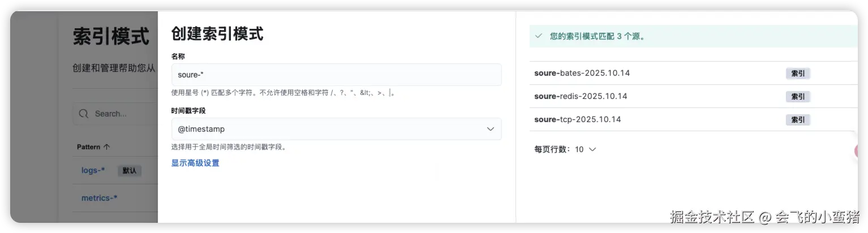Select the soure-redis-2025.10.14 source row

(581, 96)
